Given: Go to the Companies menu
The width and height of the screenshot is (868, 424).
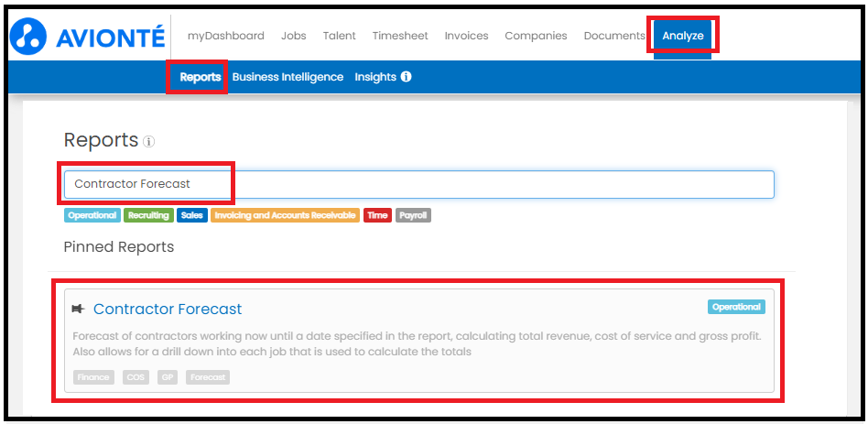Looking at the screenshot, I should coord(536,36).
